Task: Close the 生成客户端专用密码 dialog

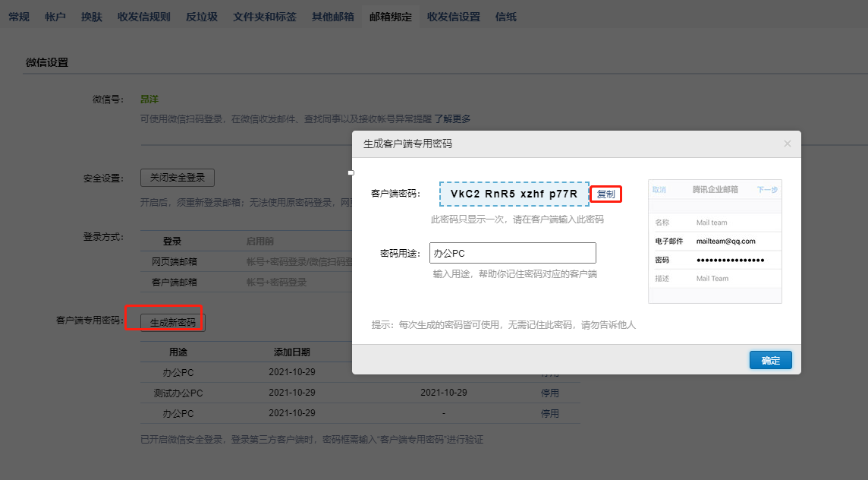Action: (787, 144)
